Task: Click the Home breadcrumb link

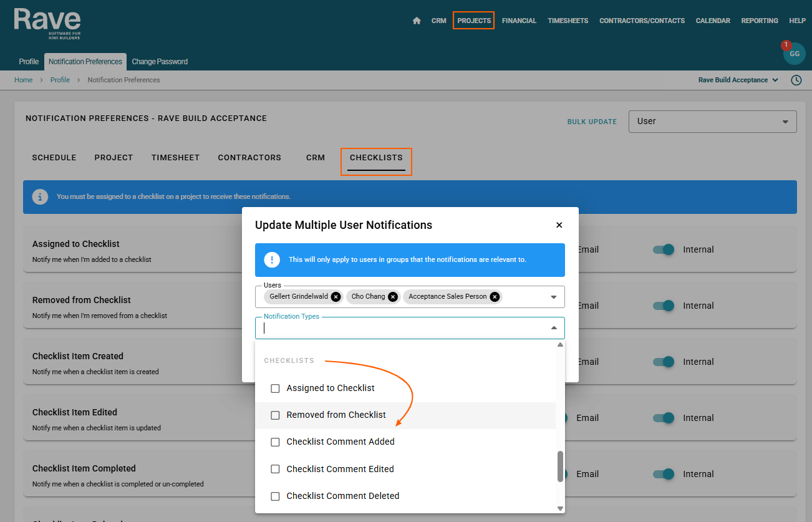Action: point(24,80)
